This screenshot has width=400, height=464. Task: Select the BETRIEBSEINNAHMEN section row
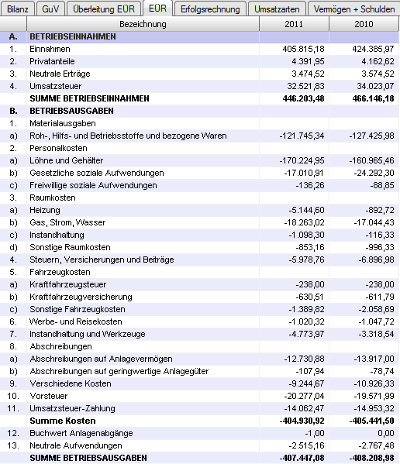point(199,37)
